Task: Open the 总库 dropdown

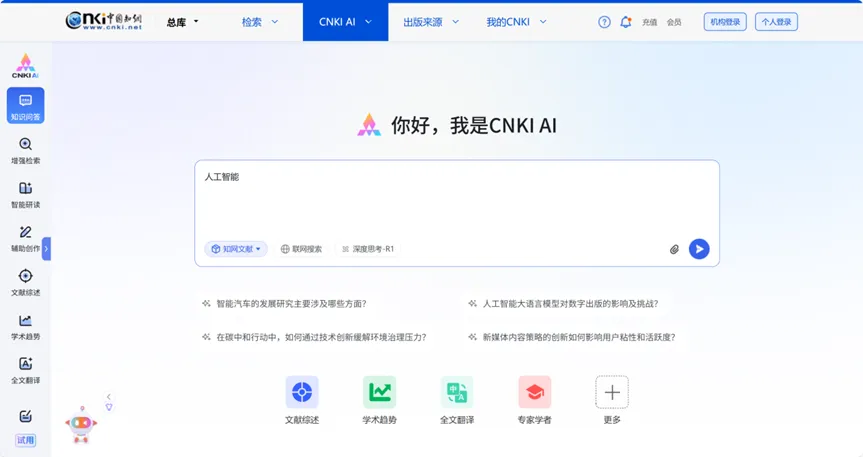Action: pos(182,22)
